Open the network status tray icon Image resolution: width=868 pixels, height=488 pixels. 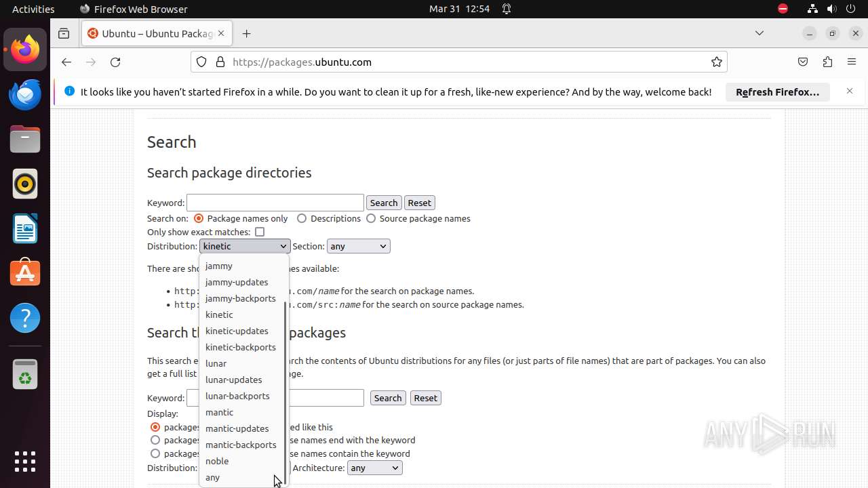812,9
